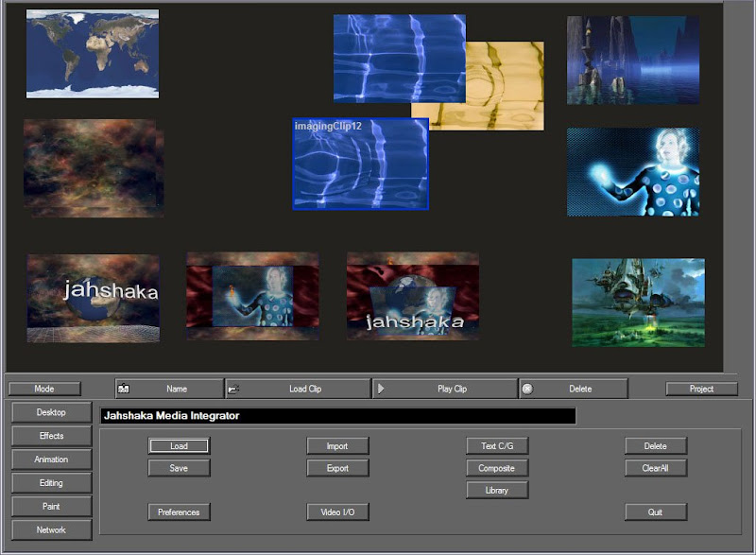Select the world map clip thumbnail
This screenshot has height=555, width=756.
click(93, 54)
